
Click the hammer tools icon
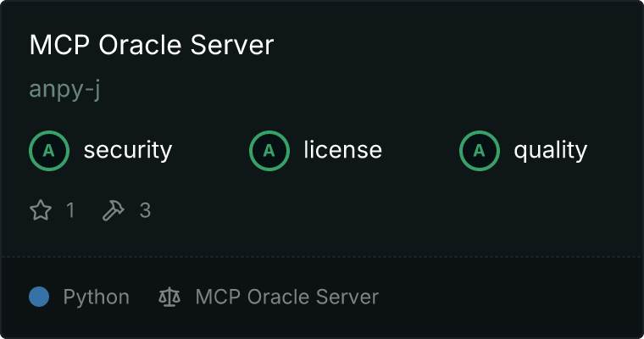[x=113, y=210]
